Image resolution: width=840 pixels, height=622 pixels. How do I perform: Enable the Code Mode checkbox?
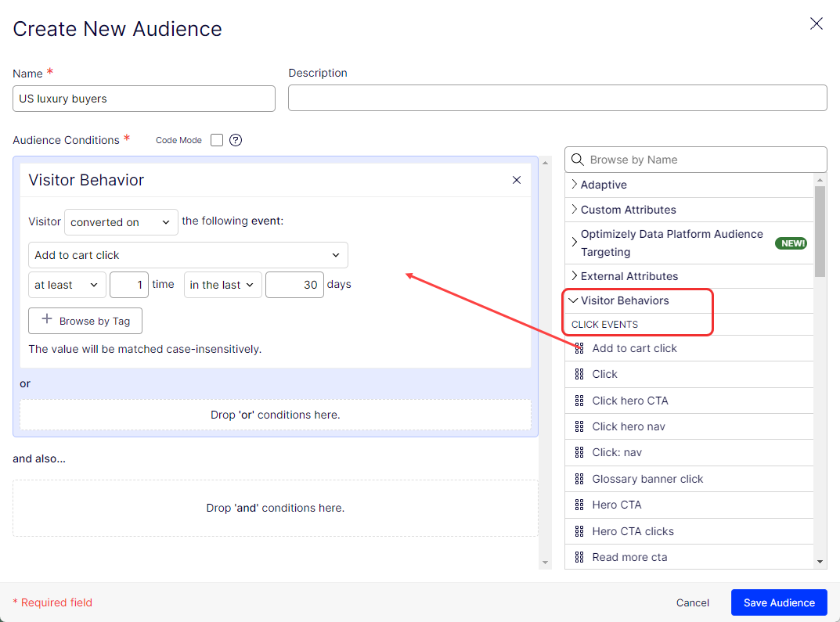point(216,139)
